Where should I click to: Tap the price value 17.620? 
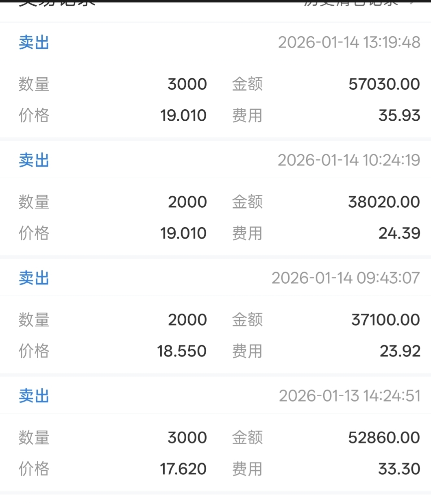pos(183,469)
